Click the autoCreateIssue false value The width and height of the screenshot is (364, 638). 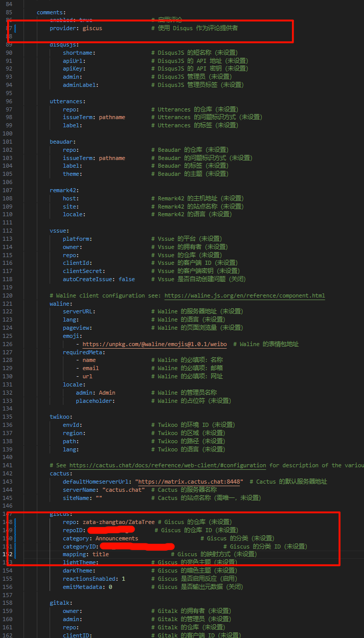tap(127, 279)
